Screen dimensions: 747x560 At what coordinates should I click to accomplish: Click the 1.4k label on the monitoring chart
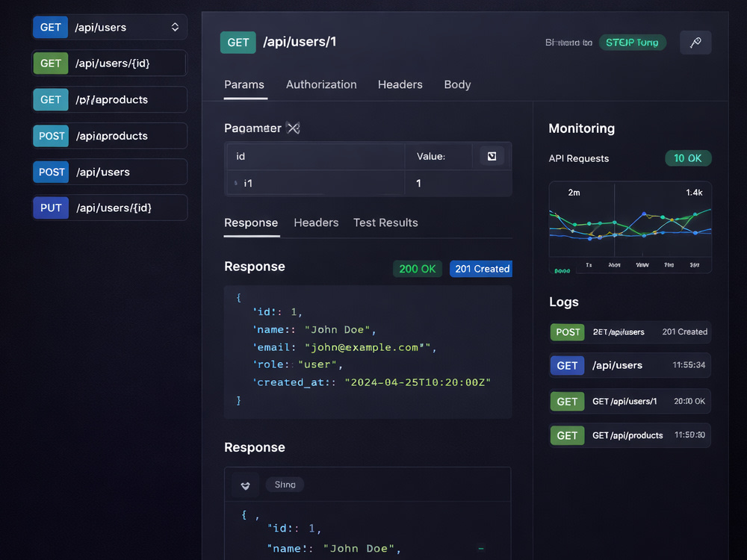[694, 193]
